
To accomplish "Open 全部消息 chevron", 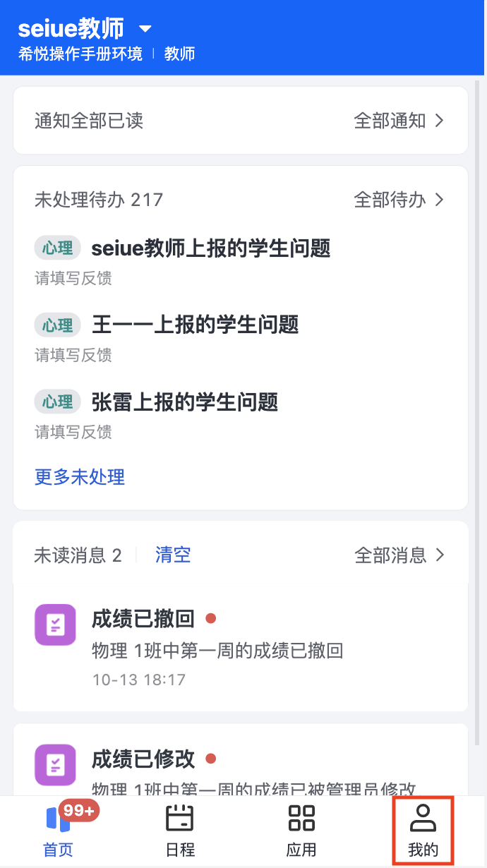I will (x=439, y=555).
